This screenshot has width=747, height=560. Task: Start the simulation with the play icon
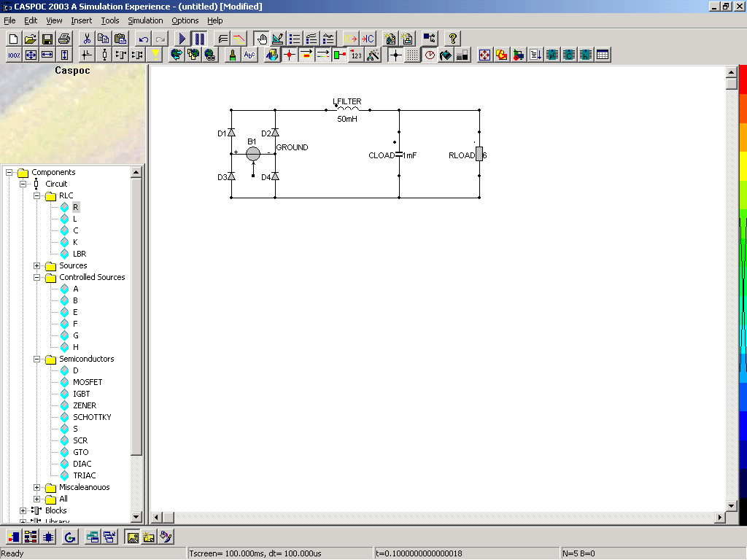click(182, 39)
